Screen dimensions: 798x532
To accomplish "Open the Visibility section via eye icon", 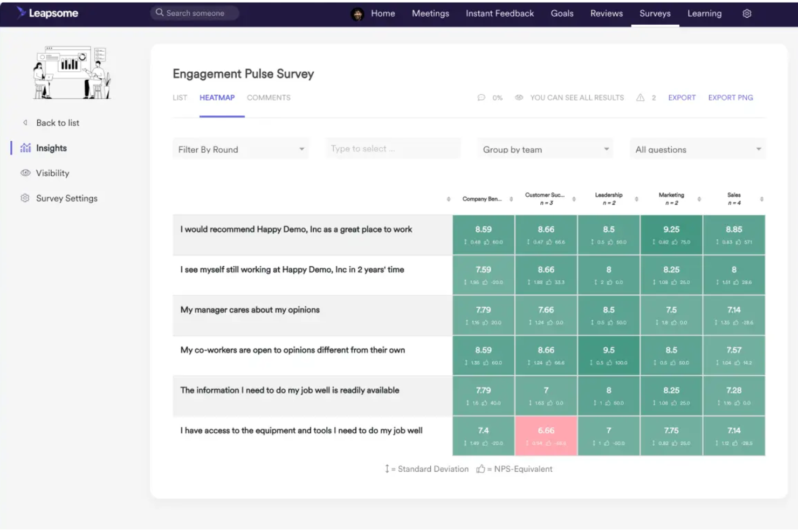I will pos(25,172).
